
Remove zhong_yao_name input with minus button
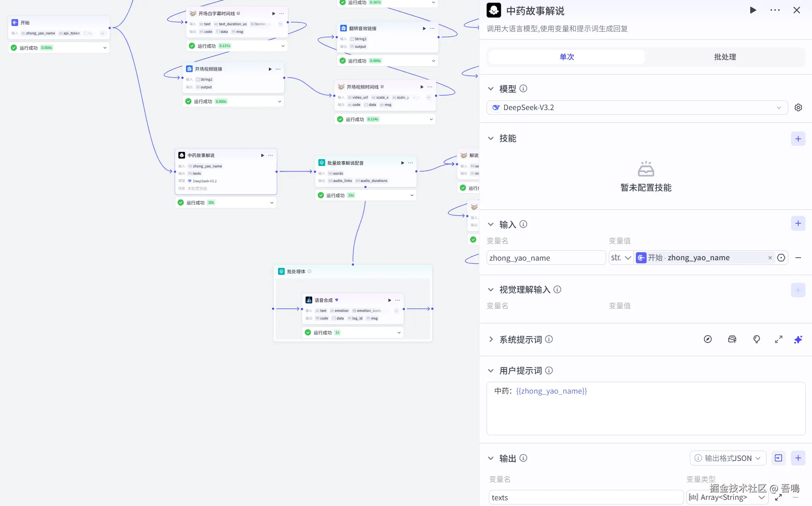pyautogui.click(x=798, y=258)
